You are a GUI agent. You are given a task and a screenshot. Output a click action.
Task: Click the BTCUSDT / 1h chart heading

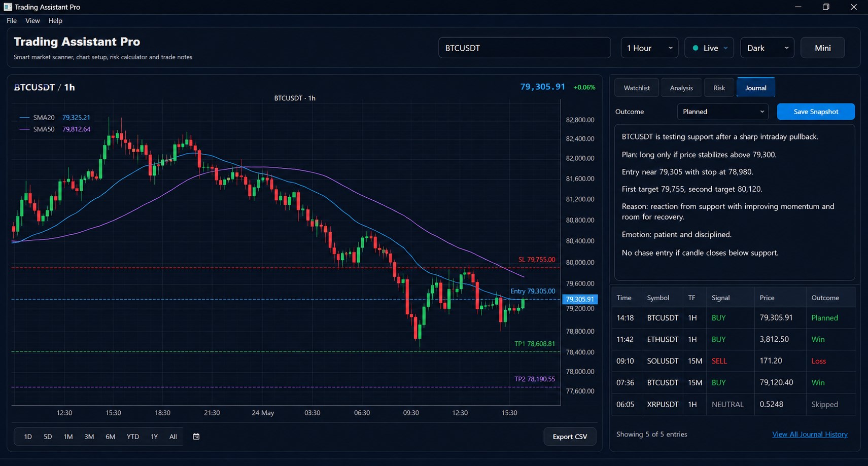pyautogui.click(x=45, y=87)
